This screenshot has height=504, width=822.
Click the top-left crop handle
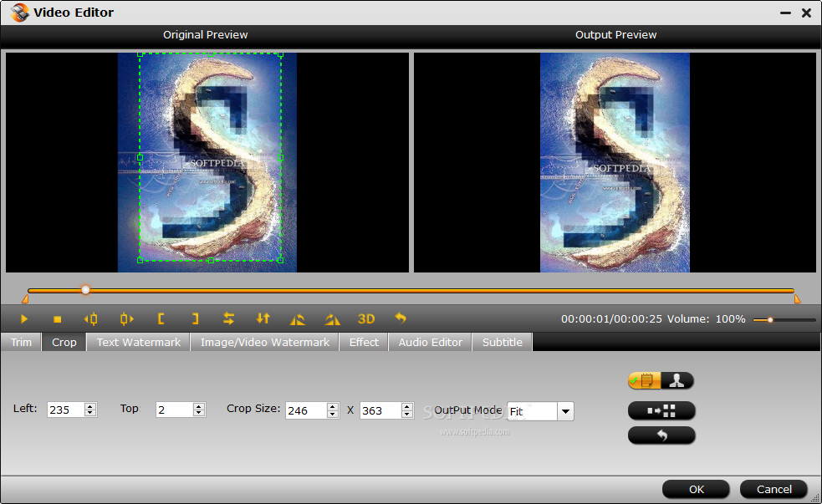pyautogui.click(x=140, y=54)
